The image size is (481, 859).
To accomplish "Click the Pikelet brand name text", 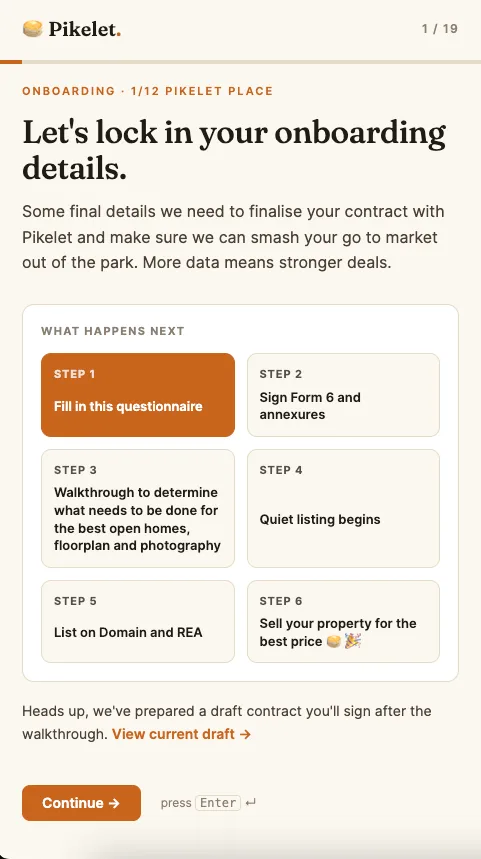I will pyautogui.click(x=84, y=29).
